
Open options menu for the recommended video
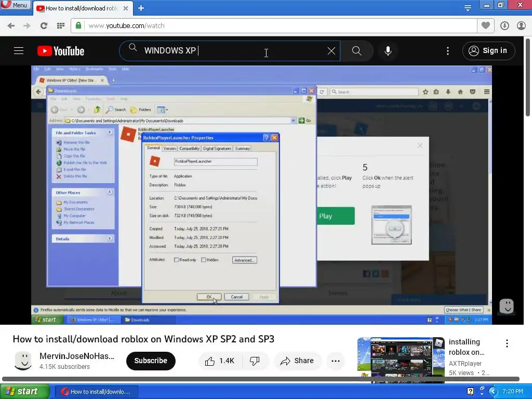507,343
